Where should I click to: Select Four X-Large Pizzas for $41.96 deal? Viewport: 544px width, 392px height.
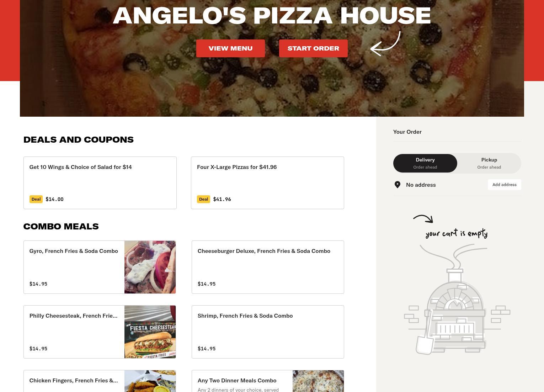pyautogui.click(x=267, y=183)
